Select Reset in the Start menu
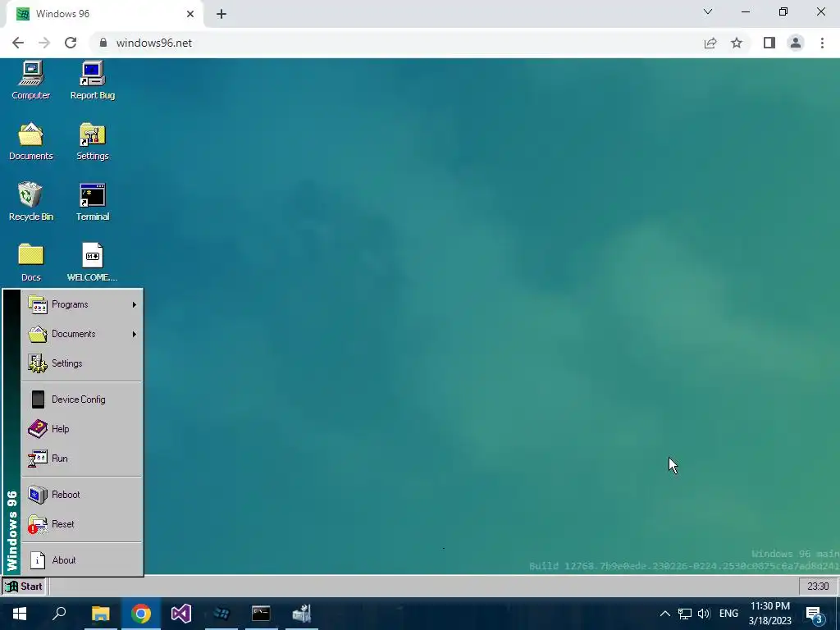Screen dimensions: 840x630 82,523
